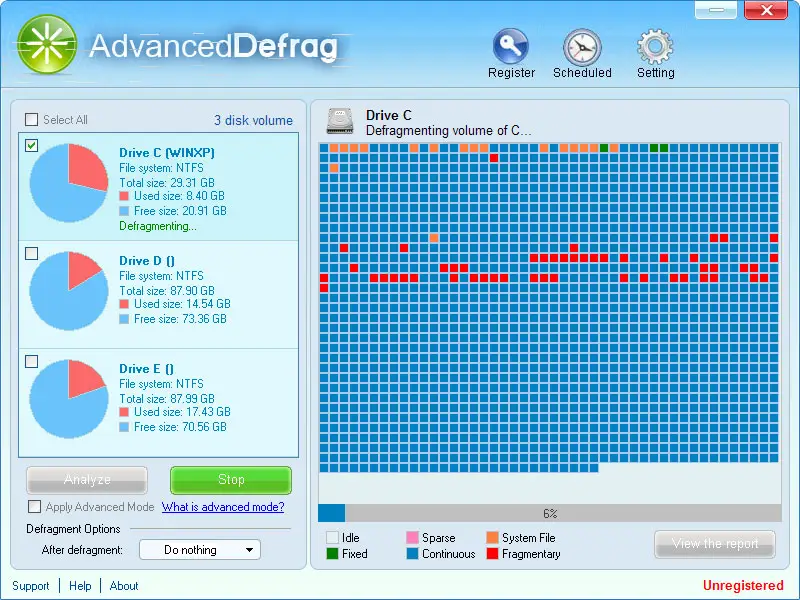Open the After defragment dropdown
This screenshot has width=800, height=600.
(x=200, y=550)
